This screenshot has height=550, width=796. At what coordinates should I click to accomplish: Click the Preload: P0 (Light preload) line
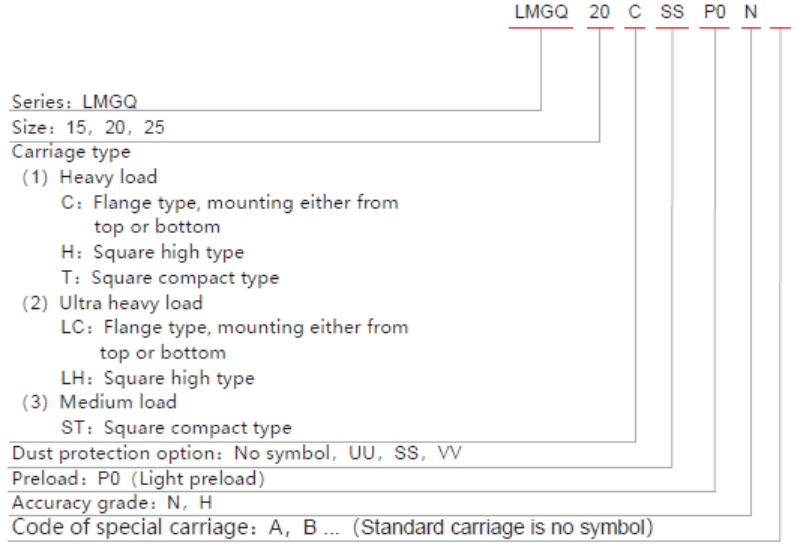[x=137, y=478]
